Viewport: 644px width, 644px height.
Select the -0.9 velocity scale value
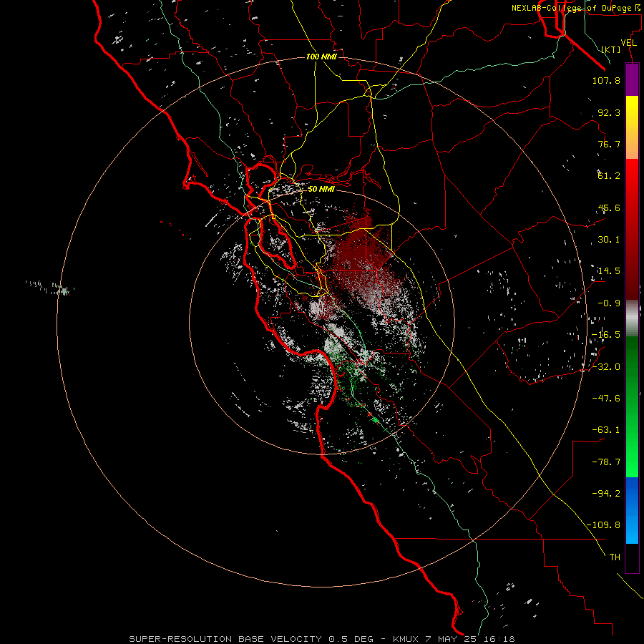609,303
